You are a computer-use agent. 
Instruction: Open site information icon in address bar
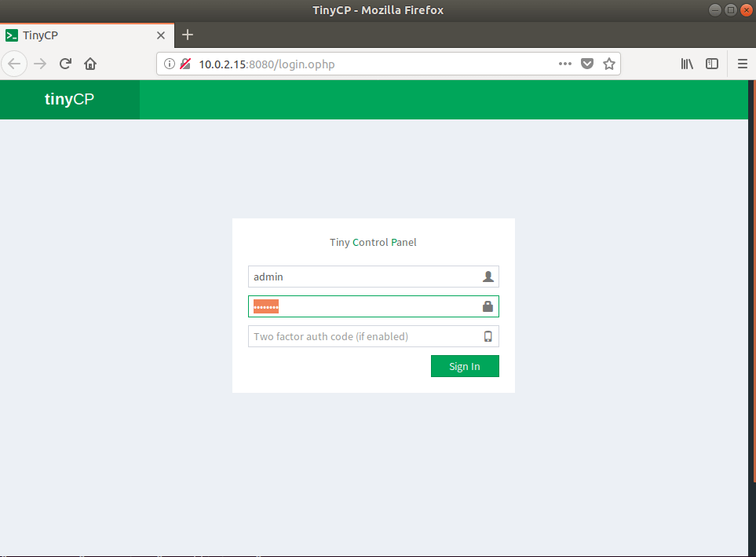pyautogui.click(x=169, y=64)
